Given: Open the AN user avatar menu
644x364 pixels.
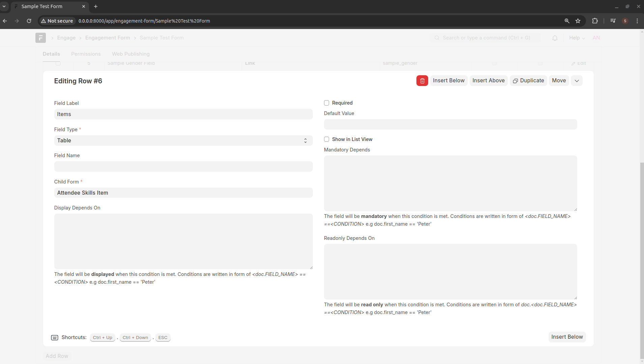Looking at the screenshot, I should click(x=596, y=38).
